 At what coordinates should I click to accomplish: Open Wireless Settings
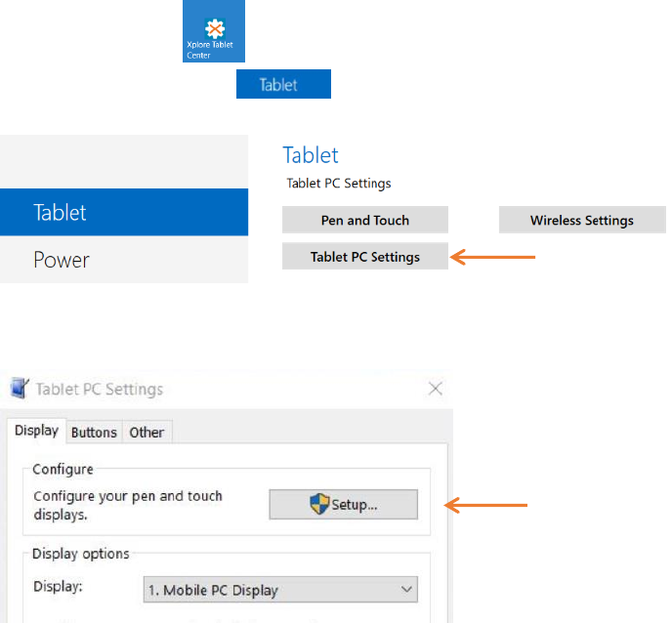(581, 220)
